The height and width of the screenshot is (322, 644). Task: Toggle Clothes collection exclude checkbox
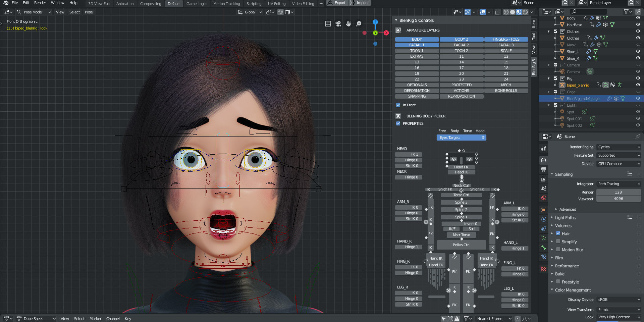pyautogui.click(x=555, y=32)
